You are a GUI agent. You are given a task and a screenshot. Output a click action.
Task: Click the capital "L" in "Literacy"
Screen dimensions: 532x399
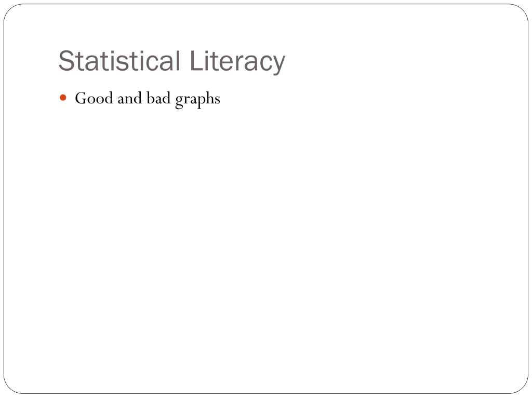click(x=196, y=61)
